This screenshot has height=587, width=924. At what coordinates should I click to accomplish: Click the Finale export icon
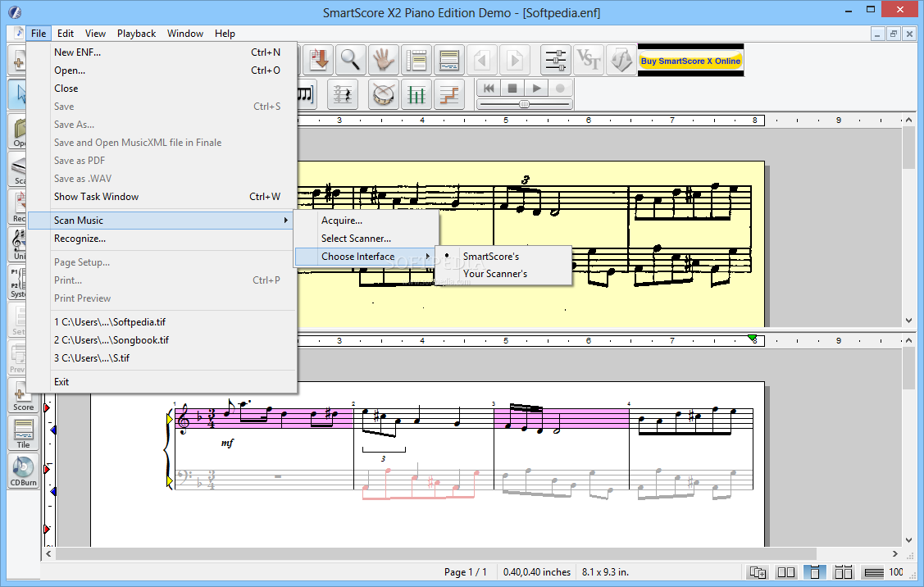[x=621, y=60]
